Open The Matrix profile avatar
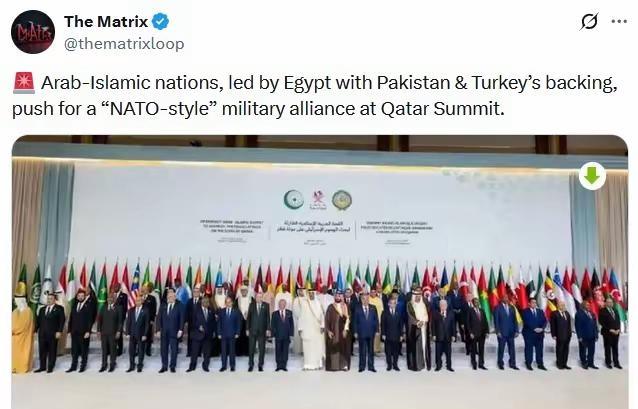638x409 pixels. [33, 32]
